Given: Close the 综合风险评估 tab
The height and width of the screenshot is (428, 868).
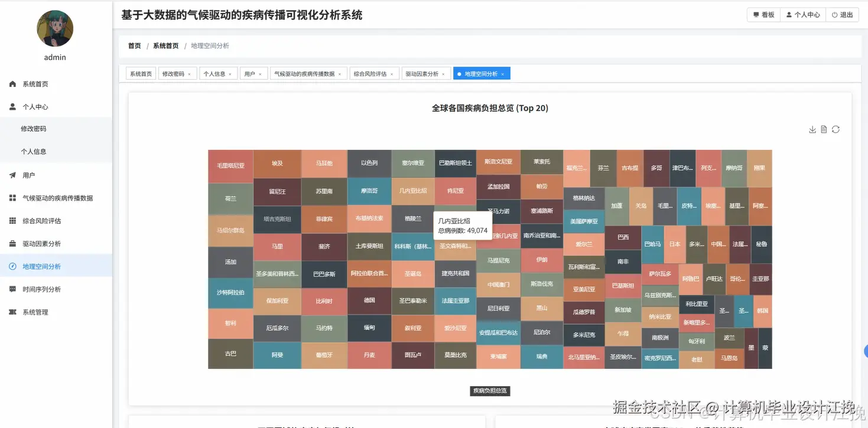Looking at the screenshot, I should [x=391, y=74].
